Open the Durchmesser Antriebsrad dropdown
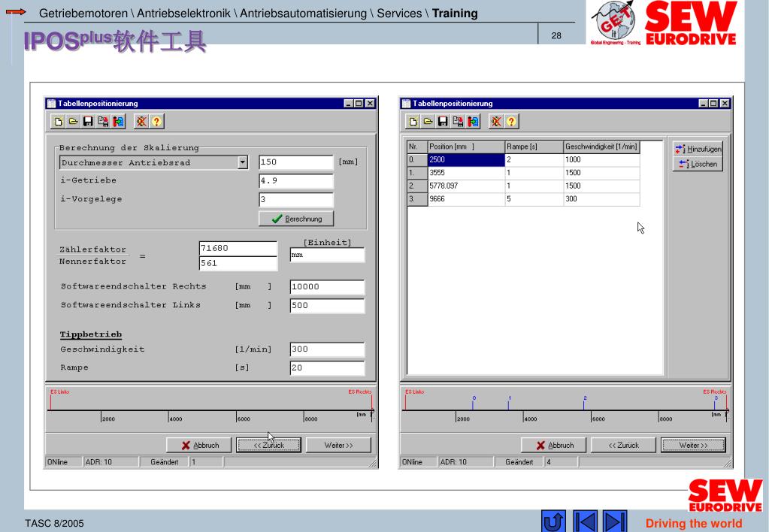Screen dimensions: 769x532 [241, 162]
